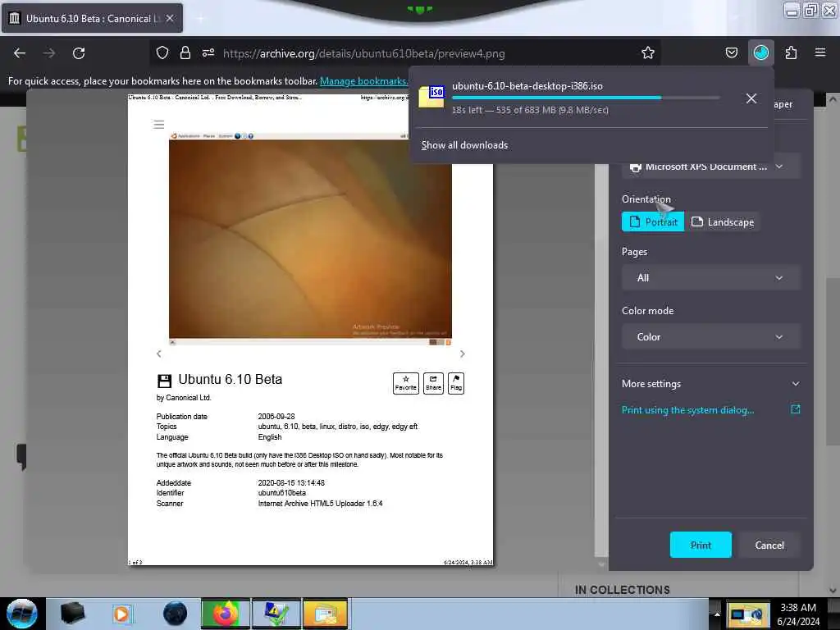Open the Firefox application menu
Image resolution: width=840 pixels, height=630 pixels.
tap(819, 52)
